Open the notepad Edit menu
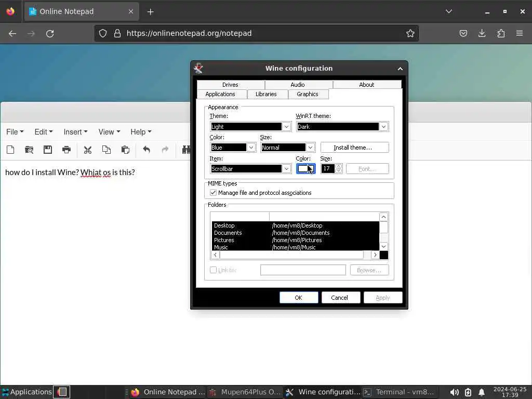 pyautogui.click(x=44, y=132)
